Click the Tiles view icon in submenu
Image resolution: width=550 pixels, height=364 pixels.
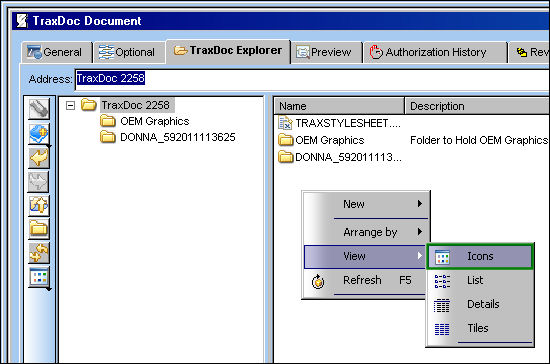tap(442, 329)
